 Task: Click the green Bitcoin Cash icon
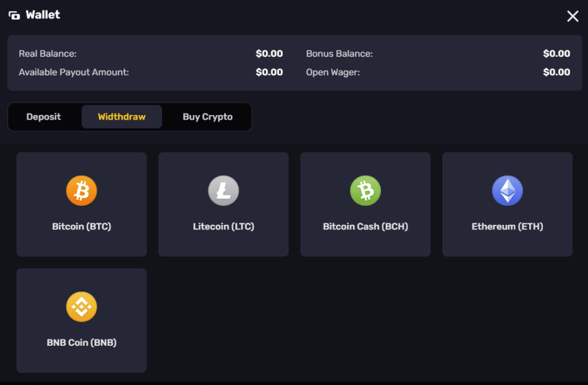(365, 191)
